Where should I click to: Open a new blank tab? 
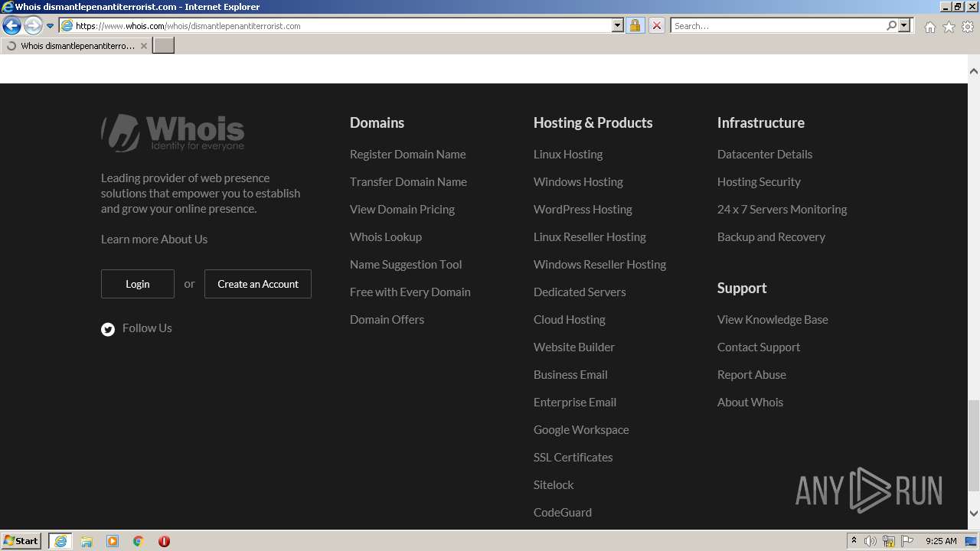[x=164, y=46]
